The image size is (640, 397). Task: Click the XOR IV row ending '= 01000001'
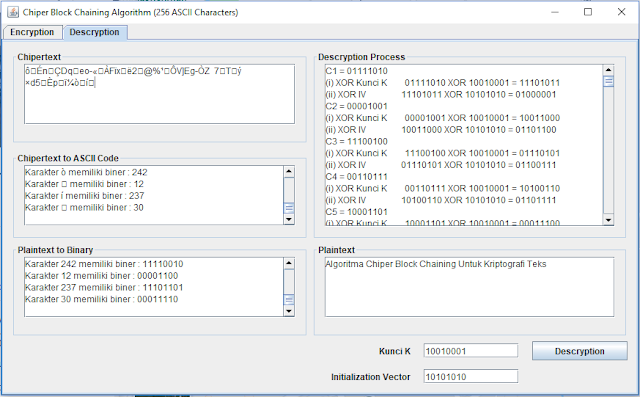pos(441,95)
